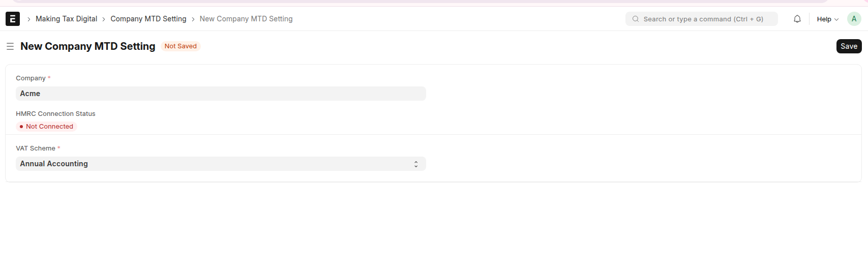This screenshot has height=272, width=868.
Task: Open the ERPNext home logo icon
Action: [13, 19]
